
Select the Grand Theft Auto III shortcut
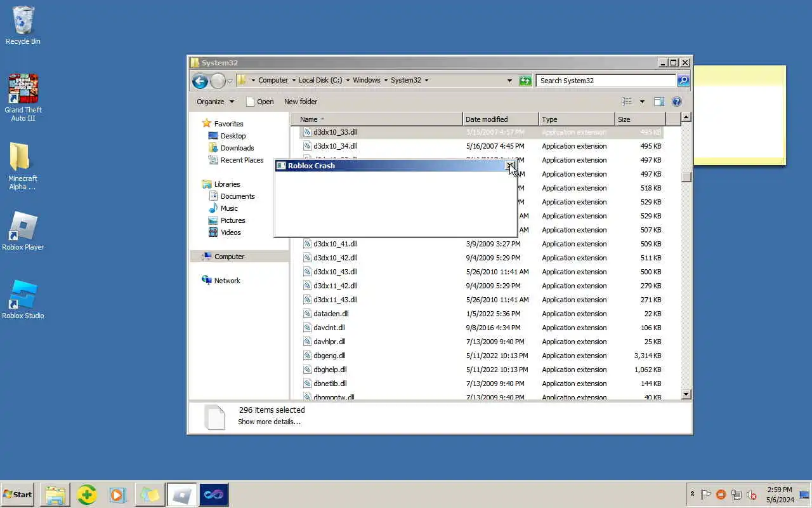pos(23,97)
